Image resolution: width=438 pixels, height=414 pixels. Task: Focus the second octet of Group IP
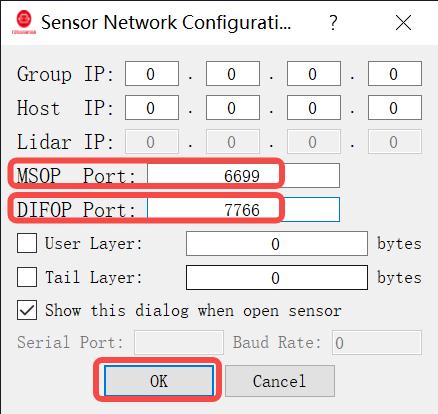point(233,74)
